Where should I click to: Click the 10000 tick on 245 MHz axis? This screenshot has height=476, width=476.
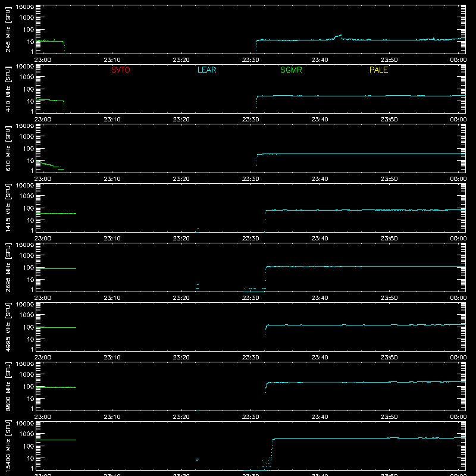[x=25, y=7]
